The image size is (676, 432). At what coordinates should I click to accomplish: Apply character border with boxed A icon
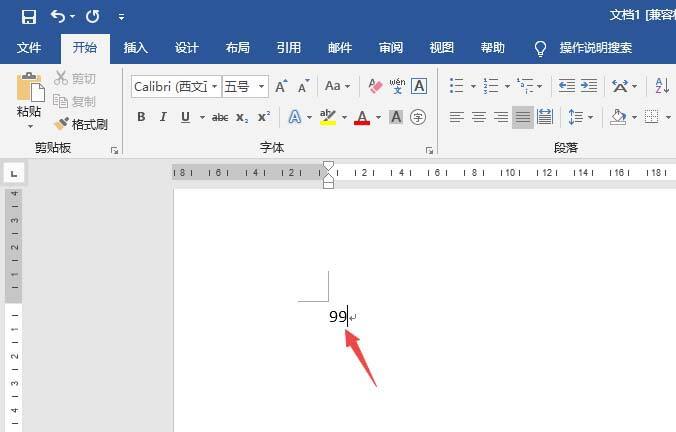[419, 86]
